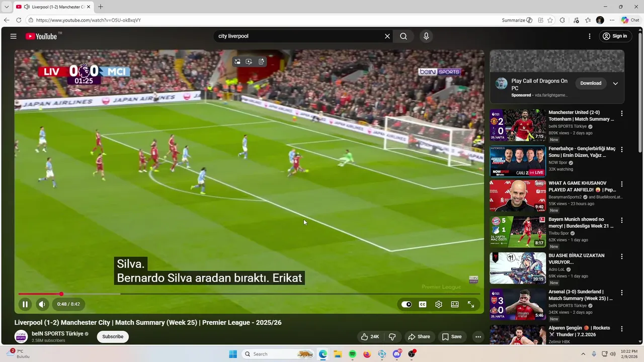The width and height of the screenshot is (644, 362).
Task: Open options for the Arsenal Sunderland video
Action: [x=622, y=293]
